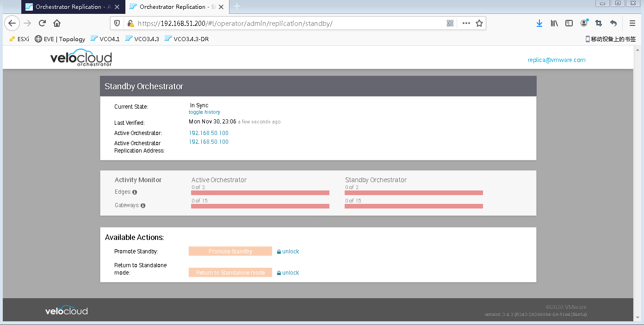Open the 移动设备上的书签 bookmarks folder
The height and width of the screenshot is (325, 644).
pyautogui.click(x=611, y=39)
